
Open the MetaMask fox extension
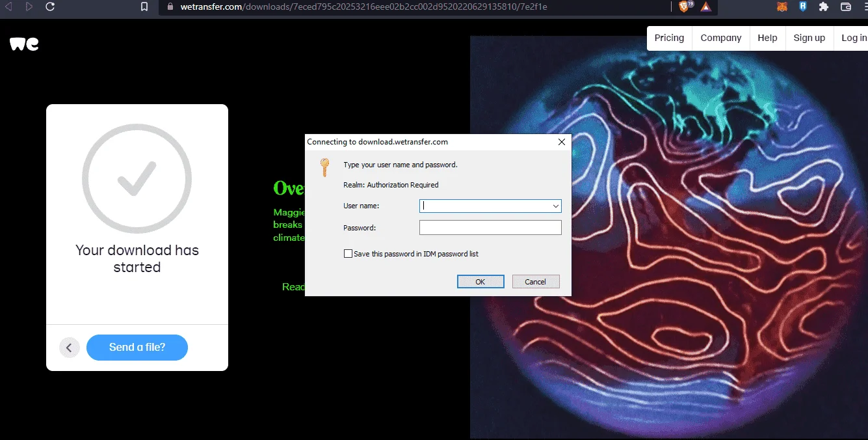[782, 7]
